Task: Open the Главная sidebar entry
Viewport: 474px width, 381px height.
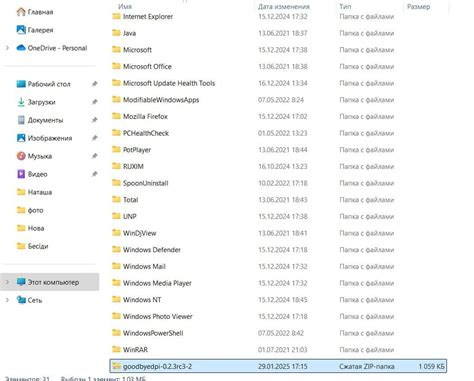Action: (x=40, y=12)
